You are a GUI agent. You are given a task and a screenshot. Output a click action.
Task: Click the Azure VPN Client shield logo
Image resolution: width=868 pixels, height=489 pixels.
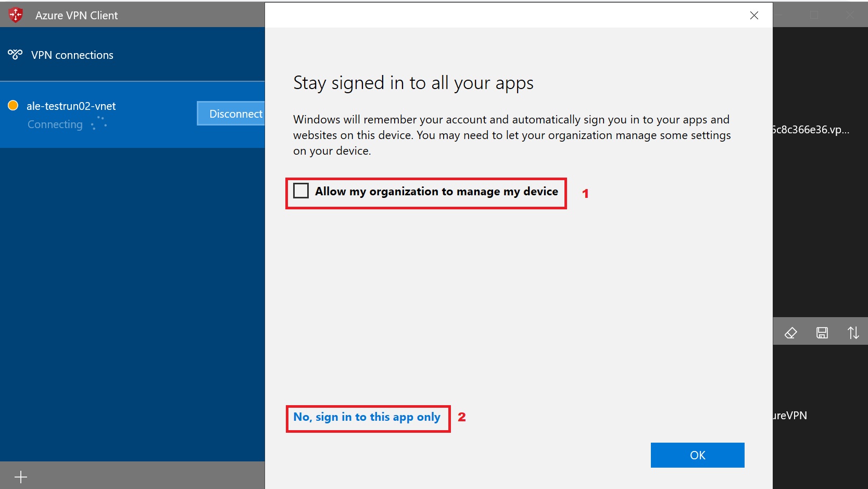point(16,15)
